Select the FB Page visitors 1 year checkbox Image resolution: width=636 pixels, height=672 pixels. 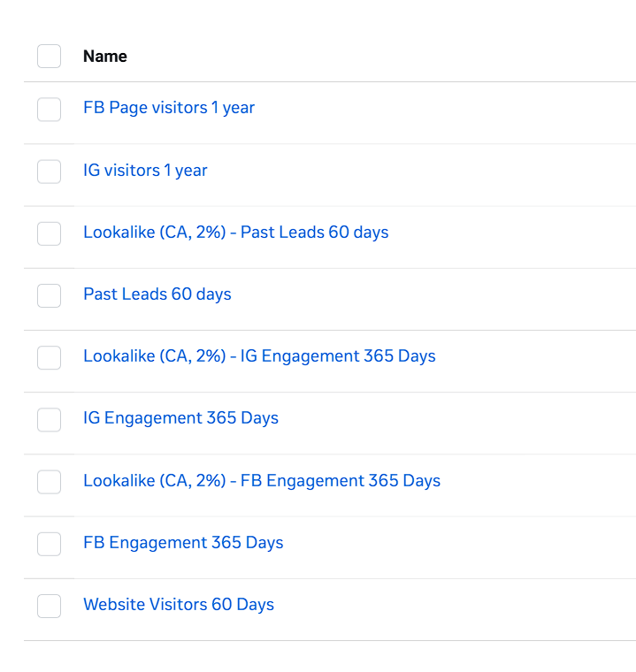coord(50,110)
